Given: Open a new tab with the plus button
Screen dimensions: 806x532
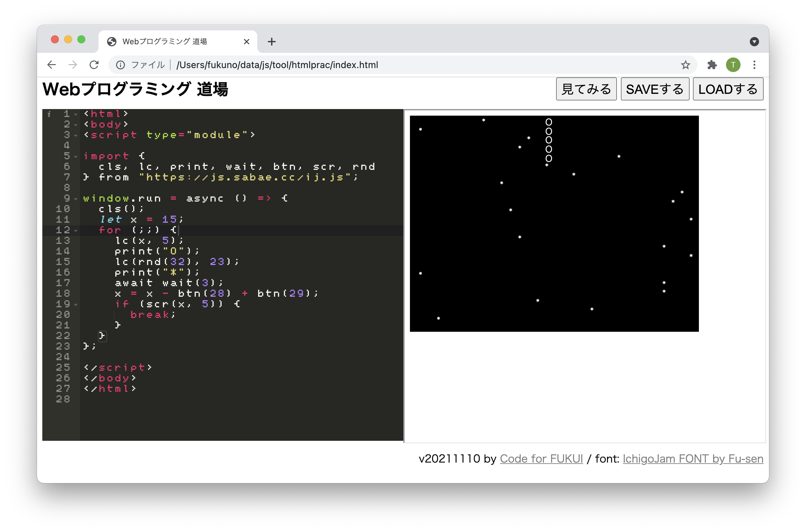Looking at the screenshot, I should click(x=271, y=42).
